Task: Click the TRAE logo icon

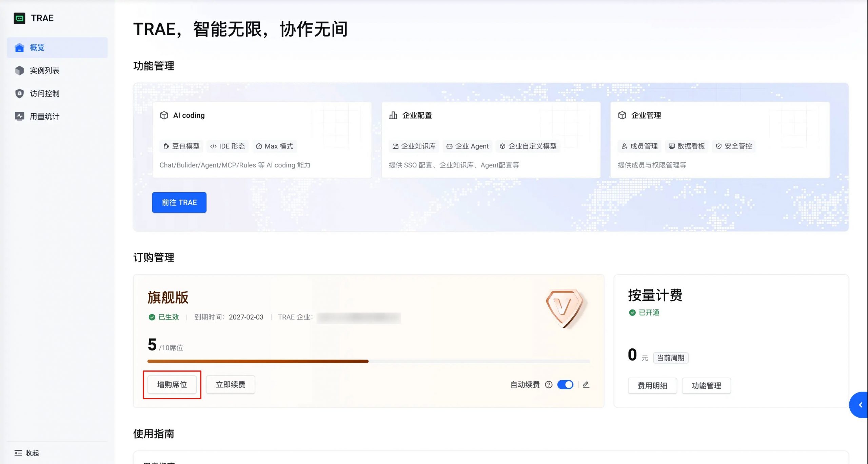Action: [19, 18]
